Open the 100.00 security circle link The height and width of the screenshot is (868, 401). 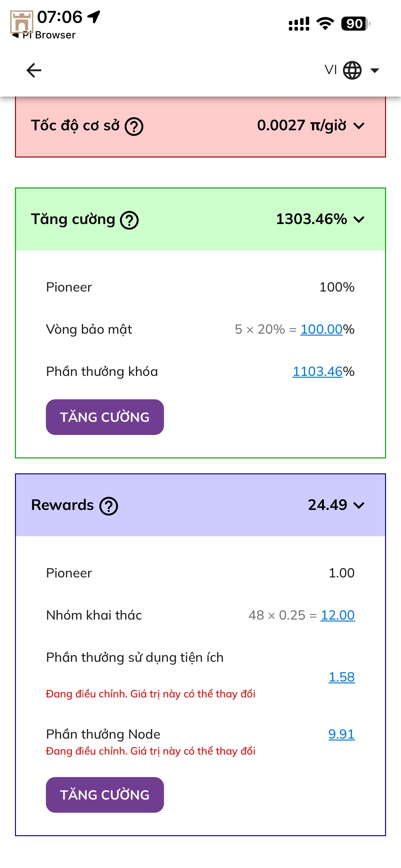tap(321, 329)
